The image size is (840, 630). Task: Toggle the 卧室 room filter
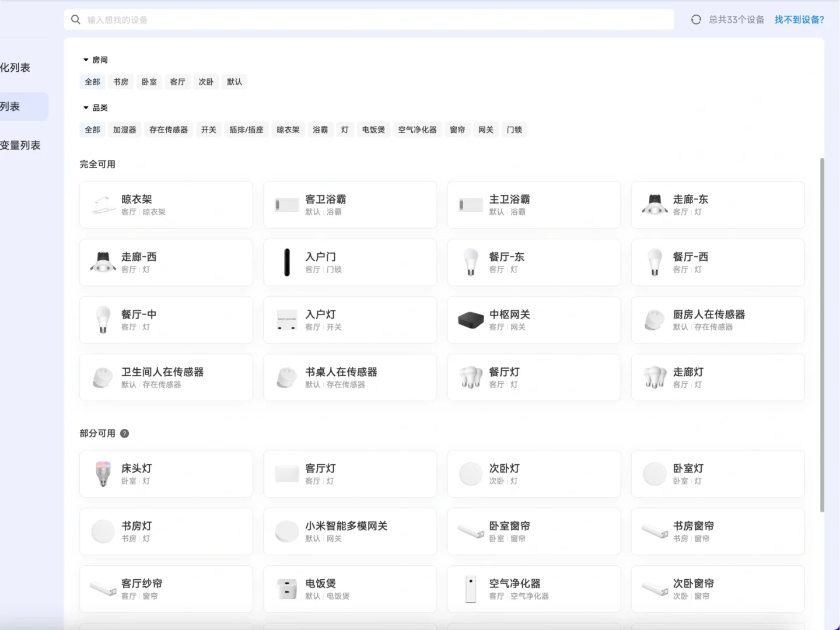point(149,82)
